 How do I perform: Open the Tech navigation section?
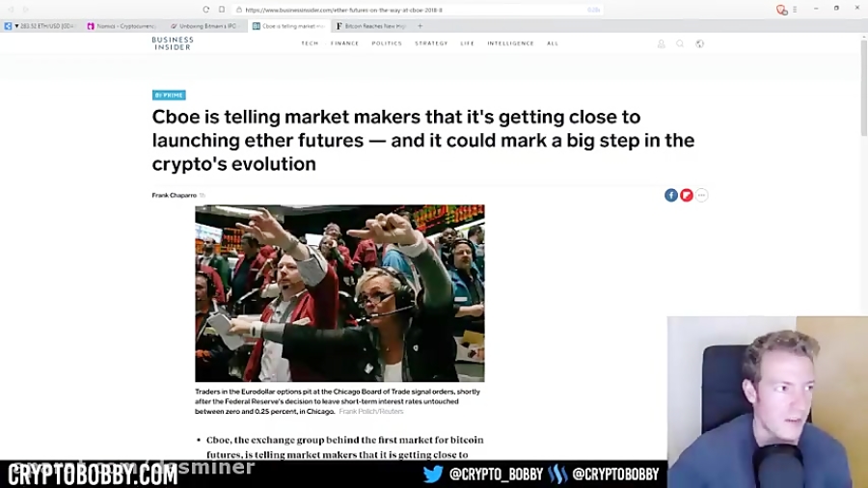click(x=310, y=43)
